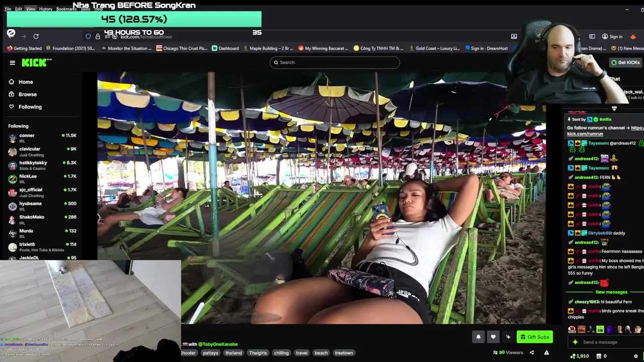
Task: Open the History menu
Action: point(45,9)
